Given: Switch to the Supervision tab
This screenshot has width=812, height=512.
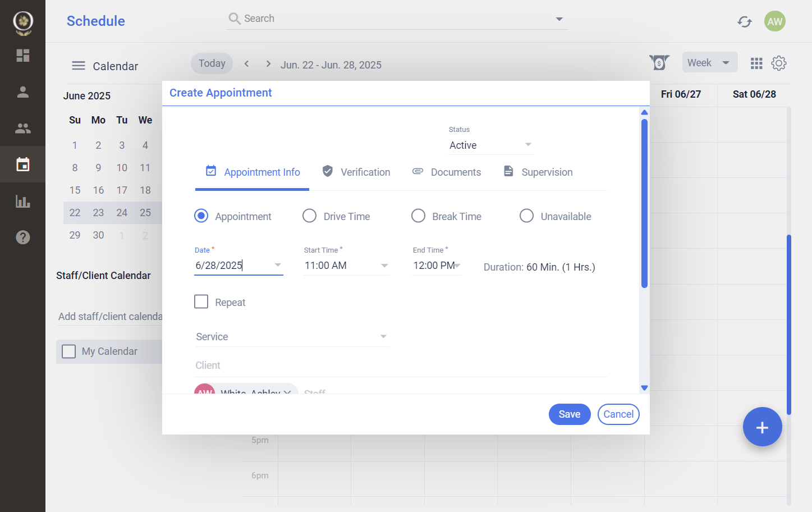Looking at the screenshot, I should coord(538,172).
